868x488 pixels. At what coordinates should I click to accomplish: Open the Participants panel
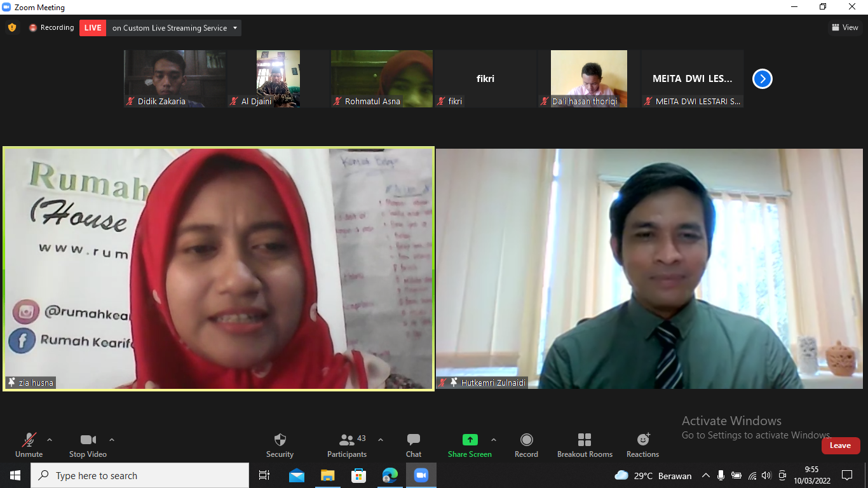[x=347, y=445]
